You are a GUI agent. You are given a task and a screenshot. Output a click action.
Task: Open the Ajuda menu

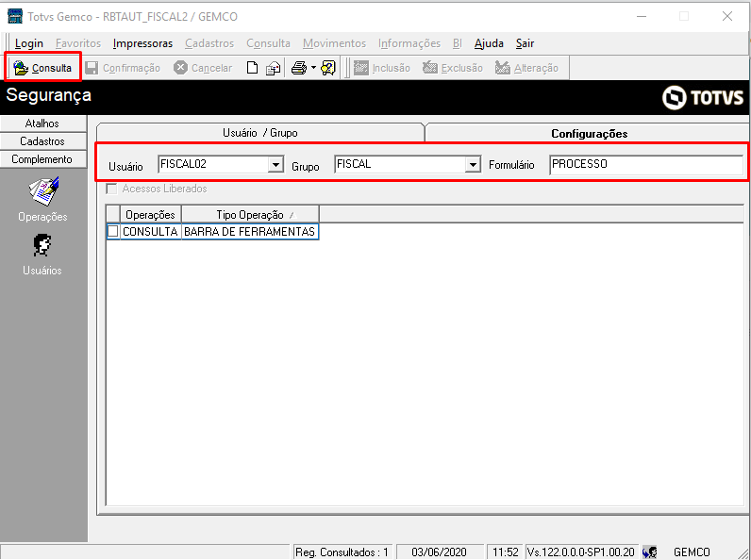point(489,43)
